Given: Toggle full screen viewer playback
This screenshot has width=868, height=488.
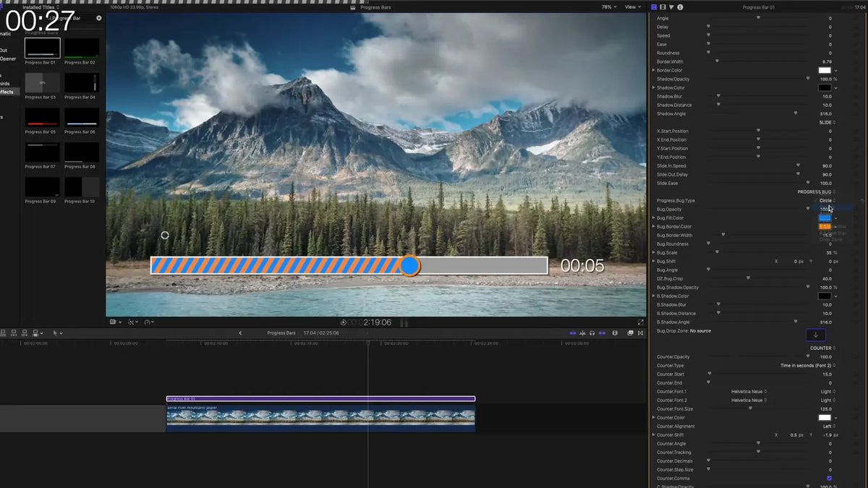Looking at the screenshot, I should pyautogui.click(x=641, y=322).
